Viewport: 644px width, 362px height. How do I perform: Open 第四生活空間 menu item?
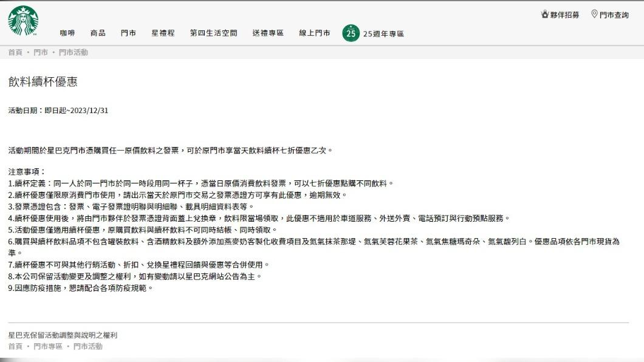tap(213, 33)
